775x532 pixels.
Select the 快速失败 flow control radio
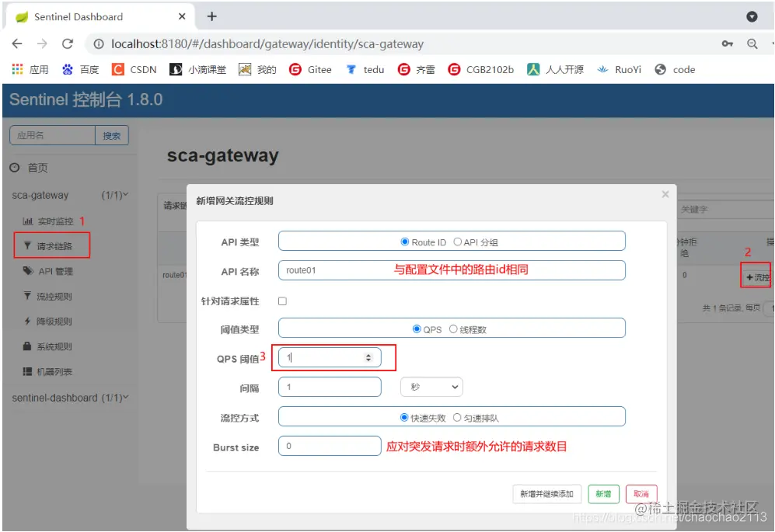tap(404, 418)
